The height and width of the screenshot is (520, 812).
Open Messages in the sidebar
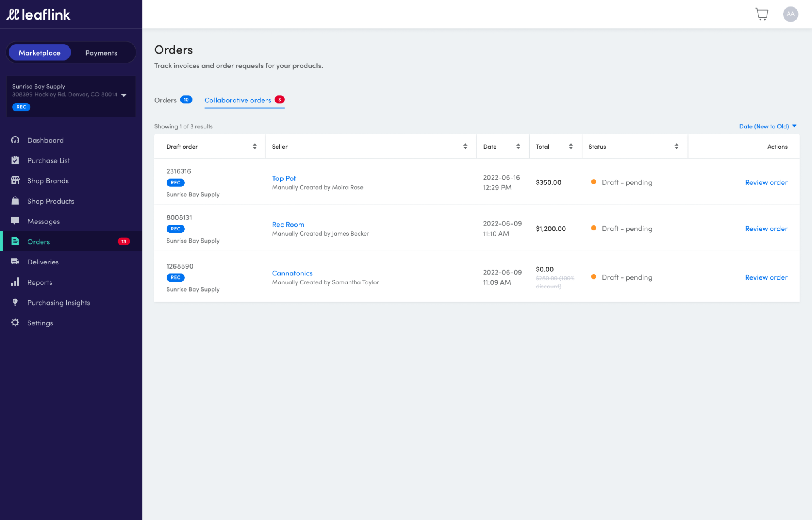coord(43,221)
